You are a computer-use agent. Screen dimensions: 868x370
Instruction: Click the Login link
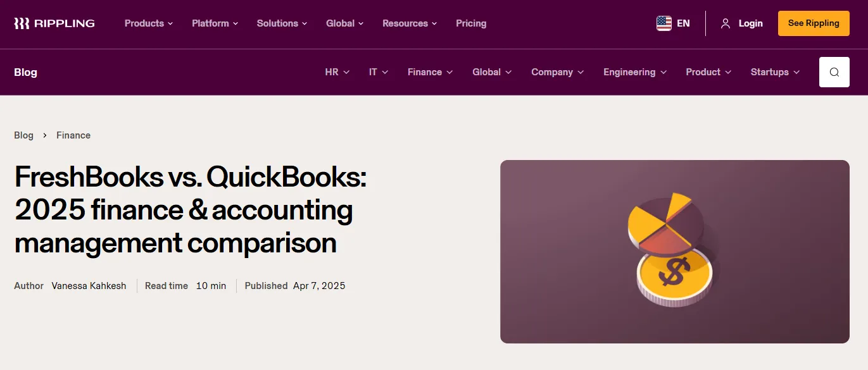(750, 23)
